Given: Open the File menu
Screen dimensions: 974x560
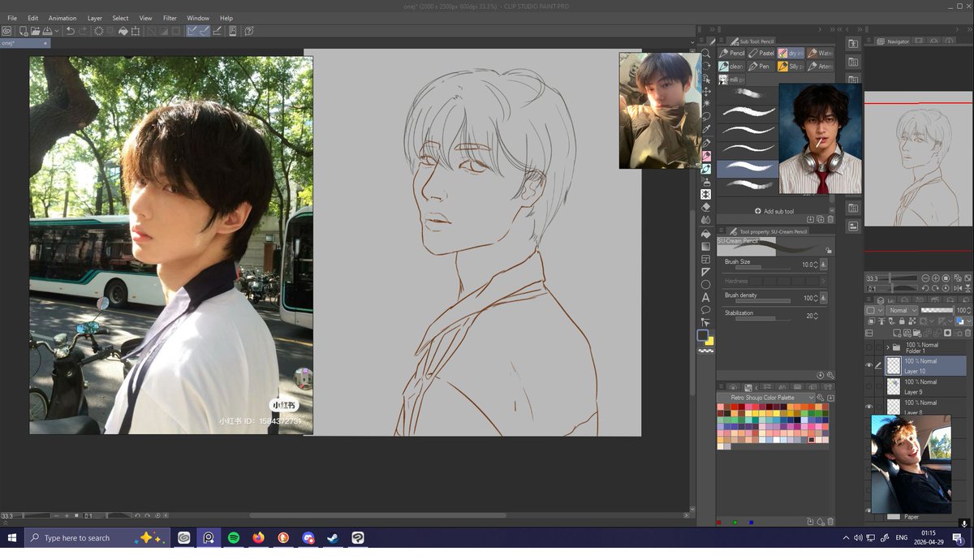Looking at the screenshot, I should coord(12,18).
